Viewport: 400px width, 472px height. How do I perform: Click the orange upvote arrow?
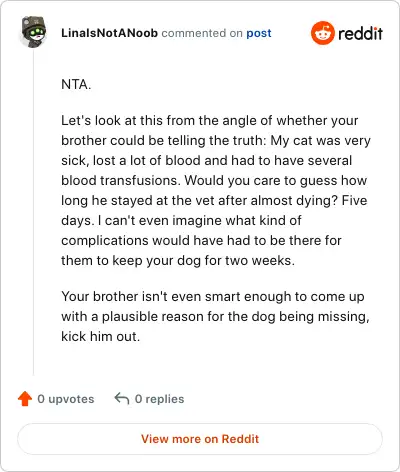coord(25,399)
